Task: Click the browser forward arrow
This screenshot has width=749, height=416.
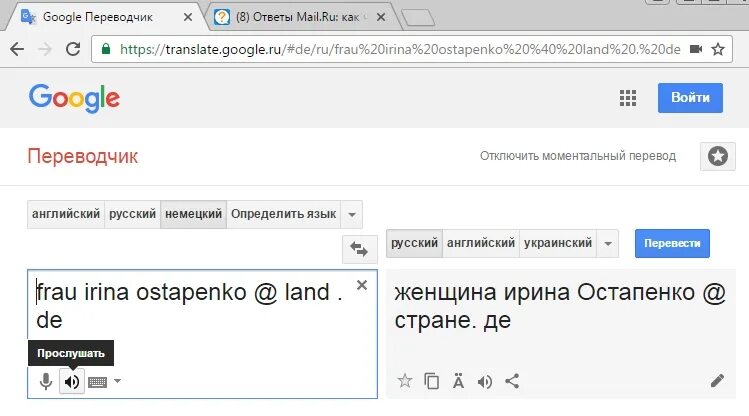Action: pyautogui.click(x=45, y=49)
